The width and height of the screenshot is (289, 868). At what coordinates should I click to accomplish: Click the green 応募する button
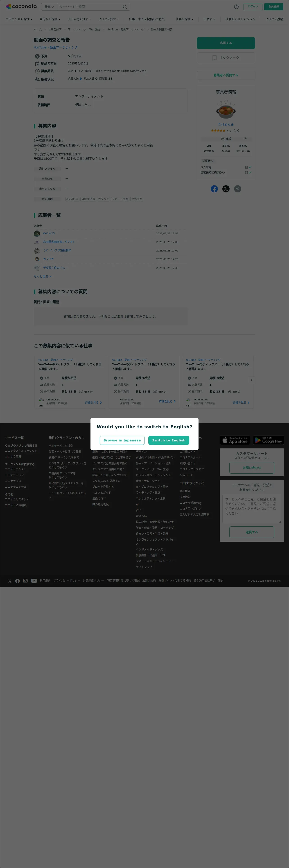pos(226,43)
